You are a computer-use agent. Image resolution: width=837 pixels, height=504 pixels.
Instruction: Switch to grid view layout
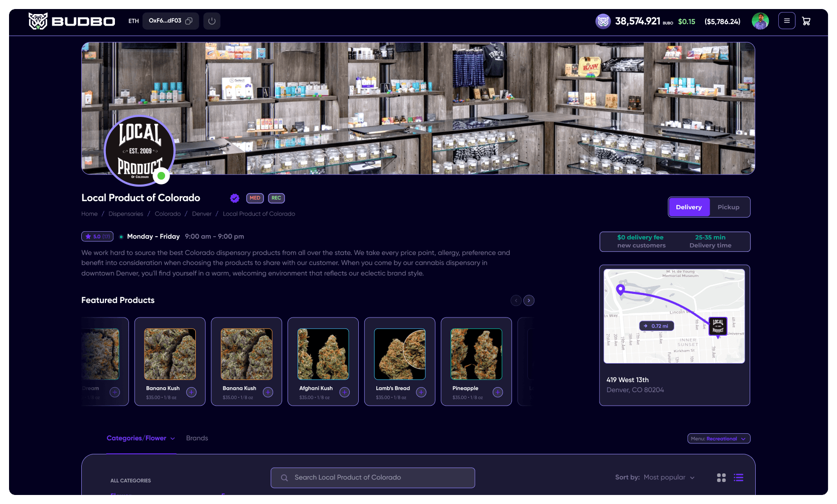point(721,477)
